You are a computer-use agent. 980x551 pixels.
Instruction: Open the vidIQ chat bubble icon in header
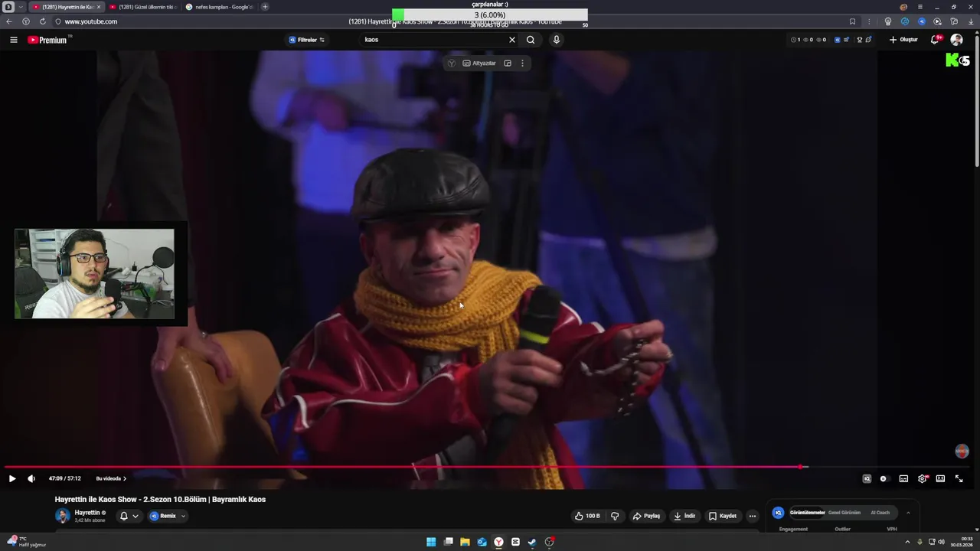pyautogui.click(x=868, y=40)
